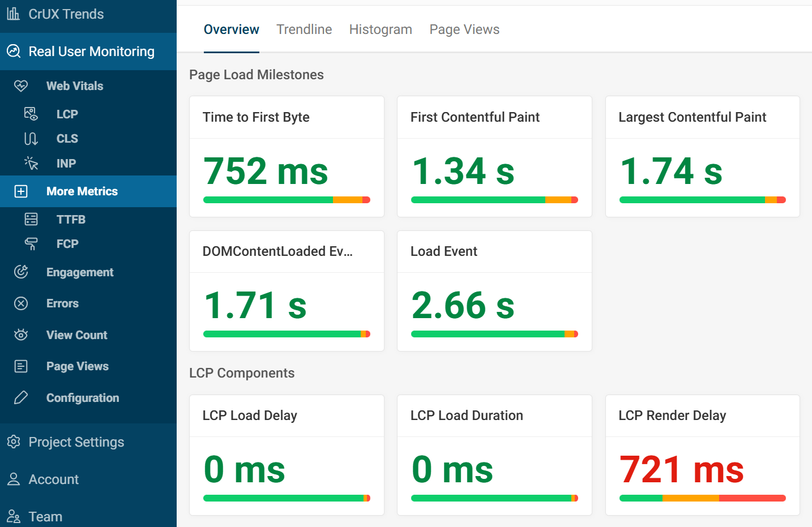The width and height of the screenshot is (812, 527).
Task: Click the Web Vitals heart icon
Action: pyautogui.click(x=21, y=86)
